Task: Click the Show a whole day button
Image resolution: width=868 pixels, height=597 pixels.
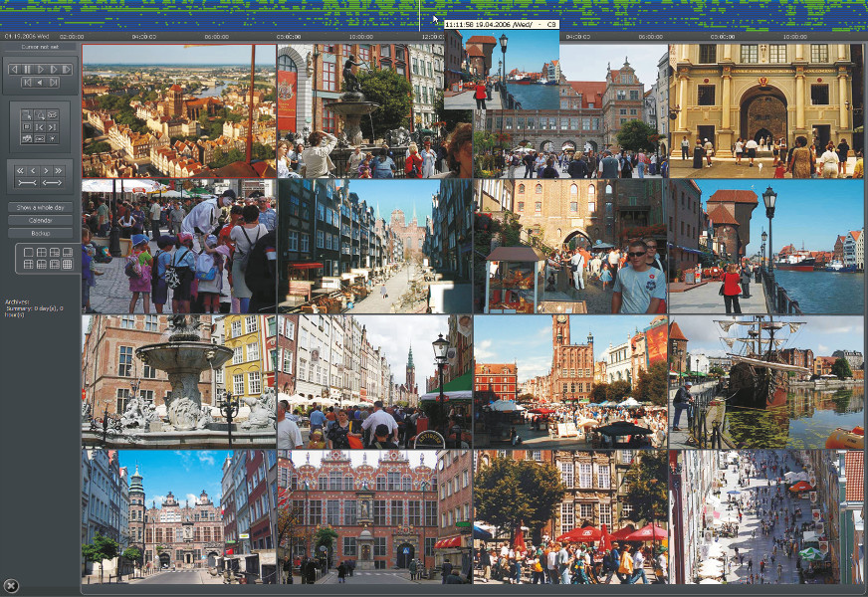Action: 40,207
